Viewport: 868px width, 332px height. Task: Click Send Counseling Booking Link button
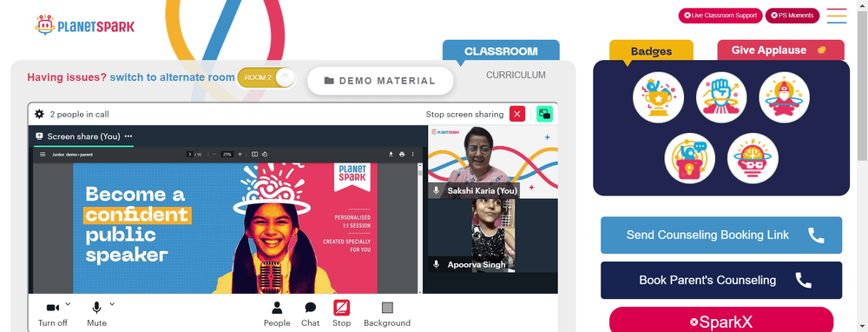pos(721,235)
